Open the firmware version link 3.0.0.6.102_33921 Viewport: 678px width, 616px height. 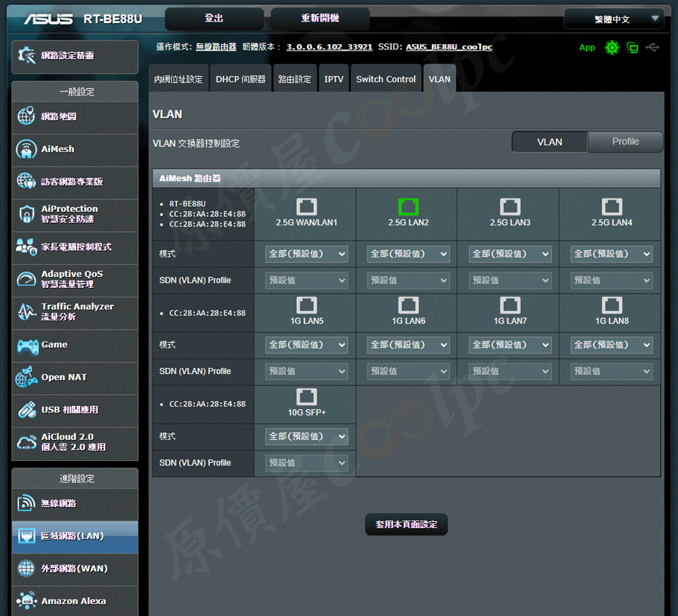coord(329,47)
